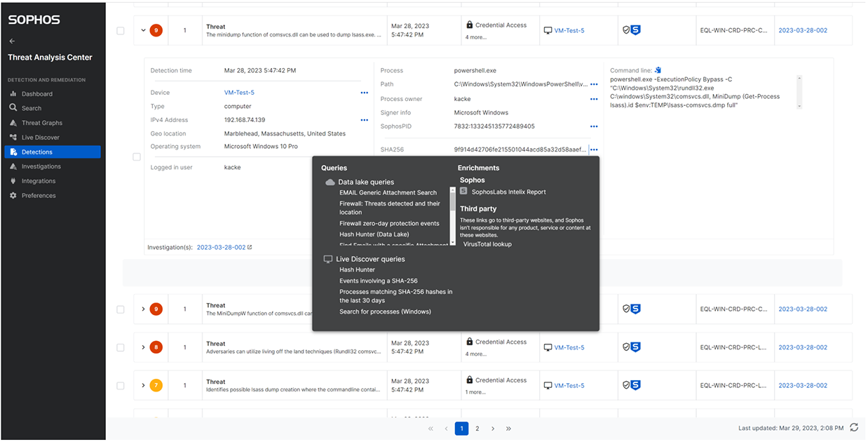The width and height of the screenshot is (868, 442).
Task: Click the Dashboard bar chart icon
Action: [13, 94]
